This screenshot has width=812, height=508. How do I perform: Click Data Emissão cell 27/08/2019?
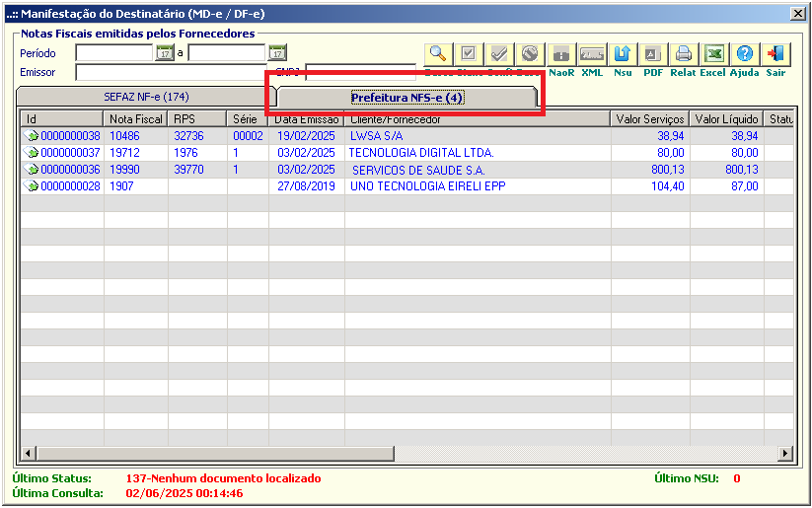306,185
